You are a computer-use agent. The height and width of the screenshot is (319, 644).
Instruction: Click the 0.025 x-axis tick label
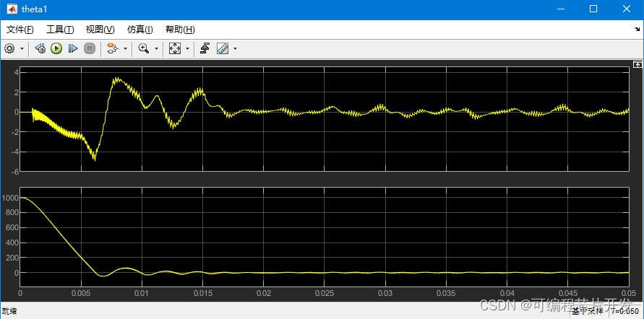click(x=325, y=294)
